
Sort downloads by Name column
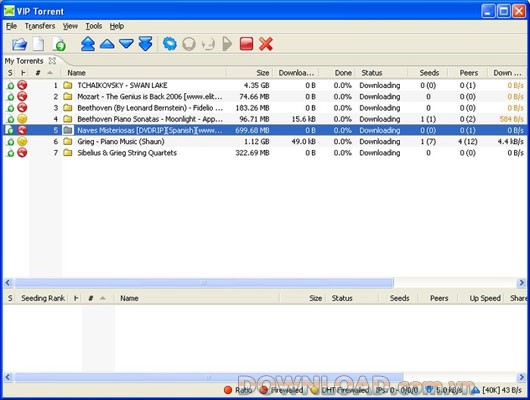(76, 73)
